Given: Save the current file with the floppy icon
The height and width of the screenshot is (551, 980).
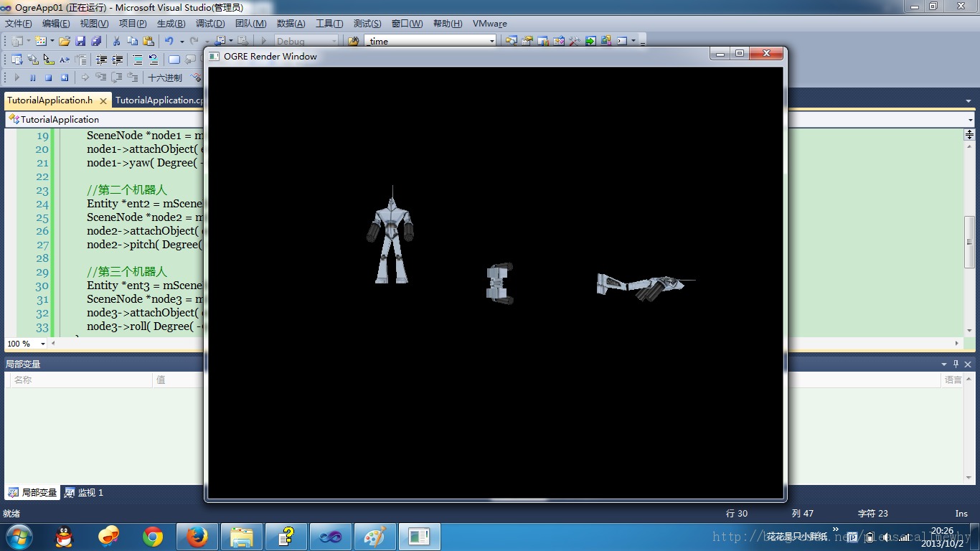Looking at the screenshot, I should click(x=80, y=41).
